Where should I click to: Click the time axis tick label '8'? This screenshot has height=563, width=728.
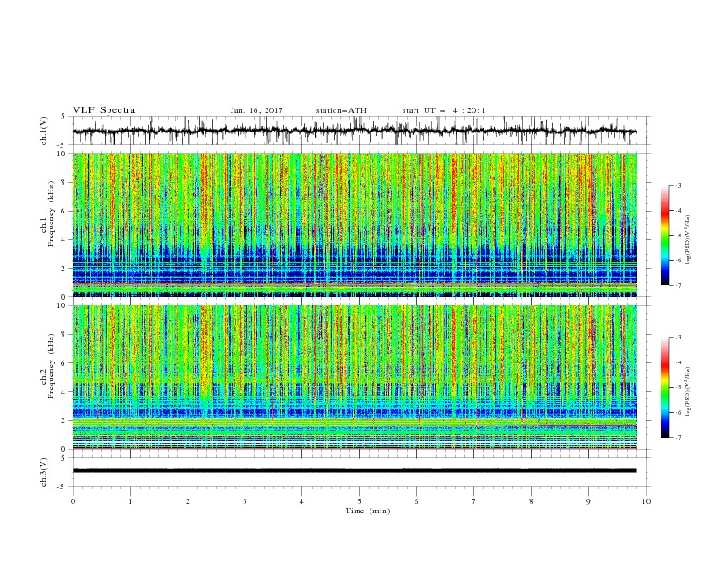point(531,501)
